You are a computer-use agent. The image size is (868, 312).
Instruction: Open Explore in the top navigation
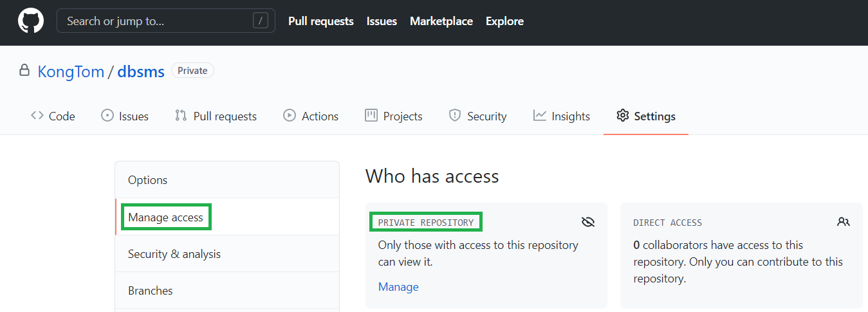pyautogui.click(x=504, y=21)
